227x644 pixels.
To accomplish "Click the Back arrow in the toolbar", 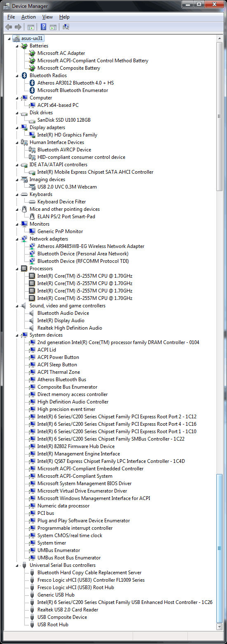I will click(9, 27).
